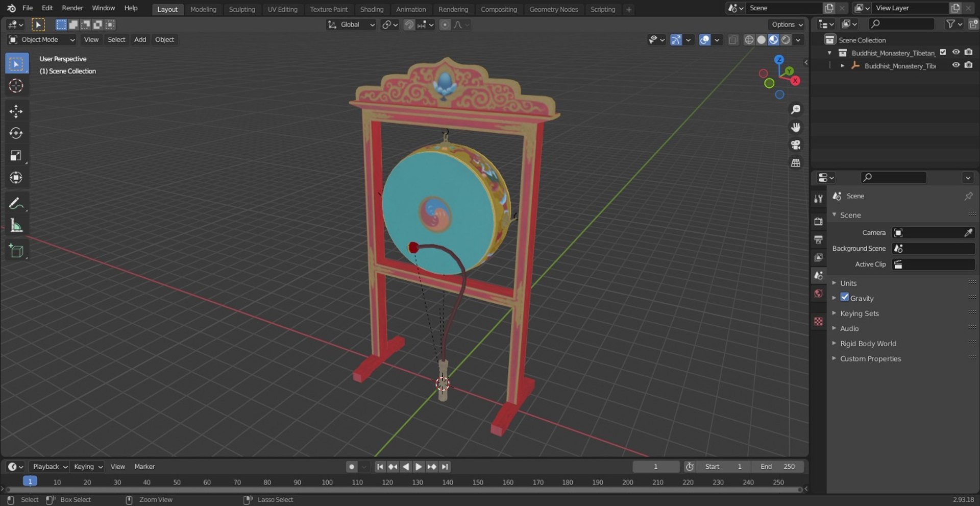Expand the Rigid Body World panel
The height and width of the screenshot is (506, 980).
tap(868, 344)
